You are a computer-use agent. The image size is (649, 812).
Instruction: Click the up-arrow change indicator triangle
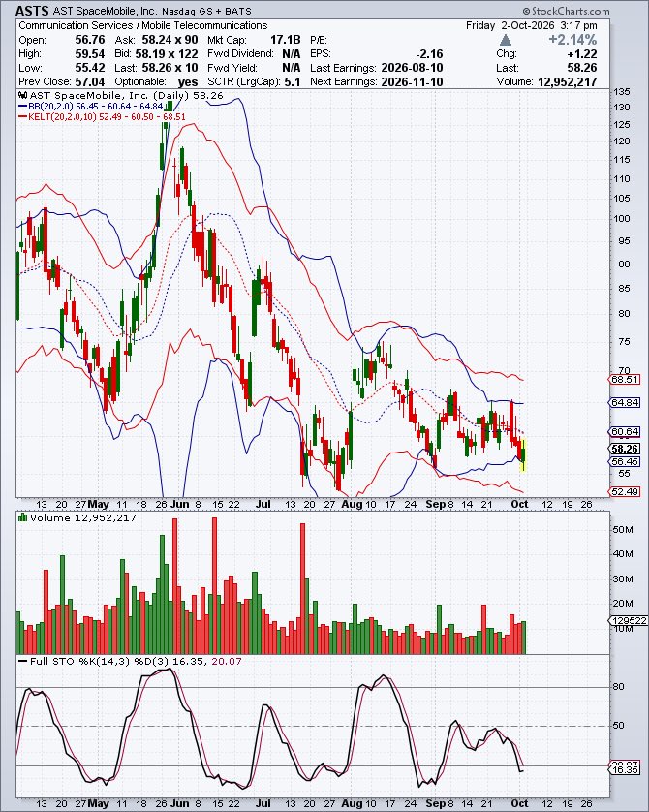506,40
